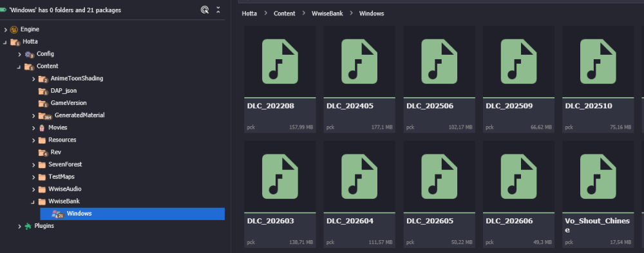Click the 157,99 MB size text

pyautogui.click(x=301, y=127)
